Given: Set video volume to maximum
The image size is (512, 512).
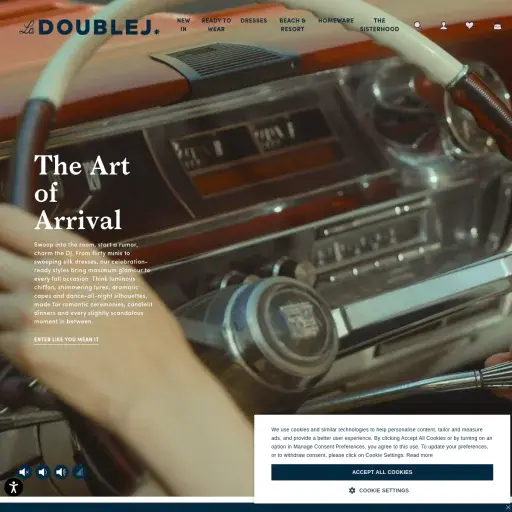Looking at the screenshot, I should point(80,472).
